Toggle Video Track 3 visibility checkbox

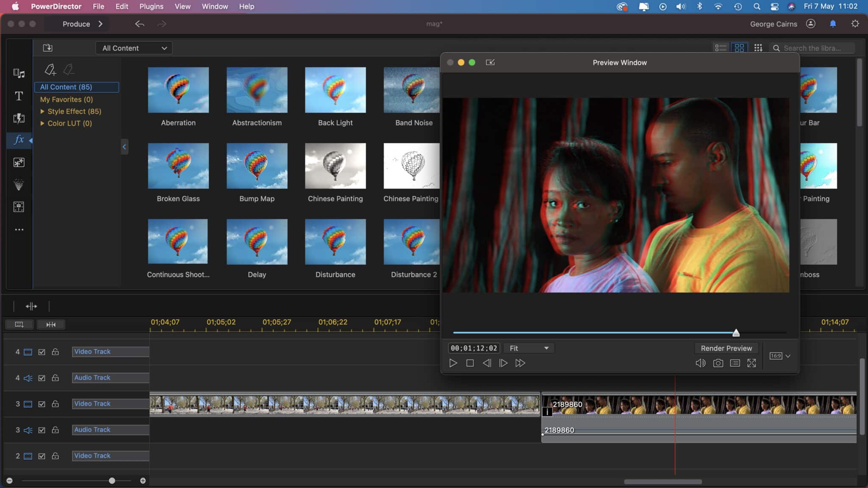41,403
